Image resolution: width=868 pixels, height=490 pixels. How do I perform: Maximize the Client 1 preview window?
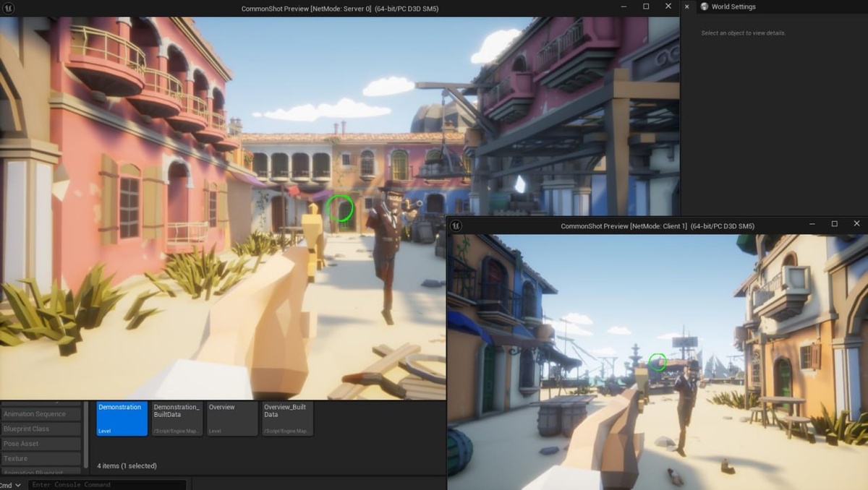[834, 224]
